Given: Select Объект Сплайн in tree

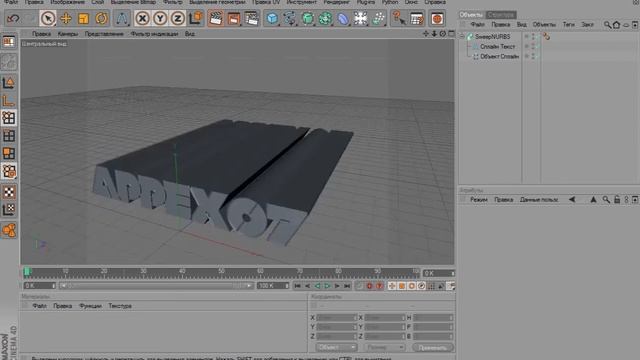Looking at the screenshot, I should (x=500, y=56).
